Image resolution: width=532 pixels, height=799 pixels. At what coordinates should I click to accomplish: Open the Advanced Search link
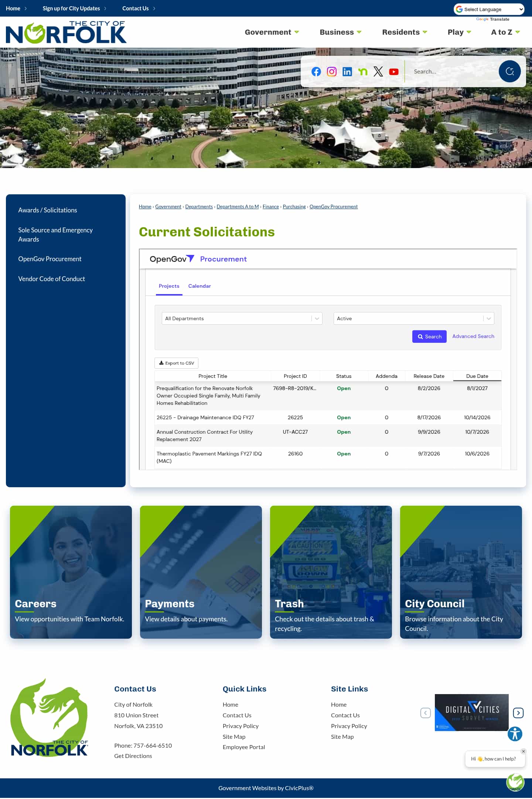click(473, 336)
